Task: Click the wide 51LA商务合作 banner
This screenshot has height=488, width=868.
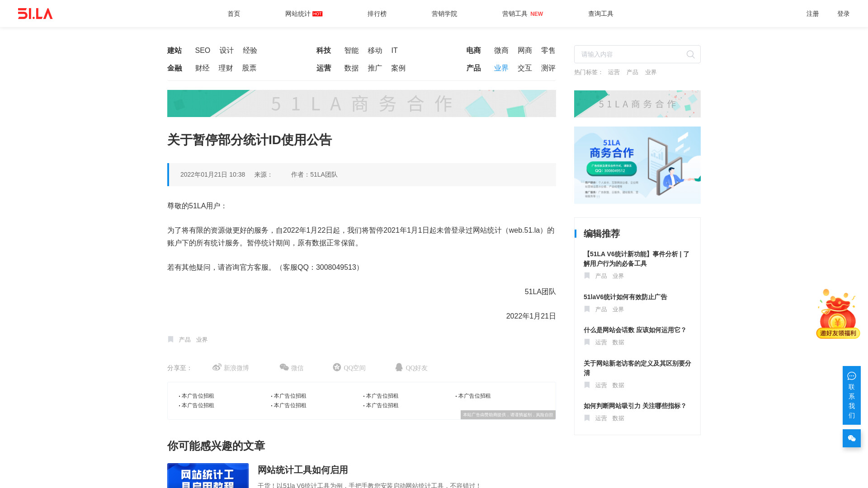Action: click(x=362, y=103)
